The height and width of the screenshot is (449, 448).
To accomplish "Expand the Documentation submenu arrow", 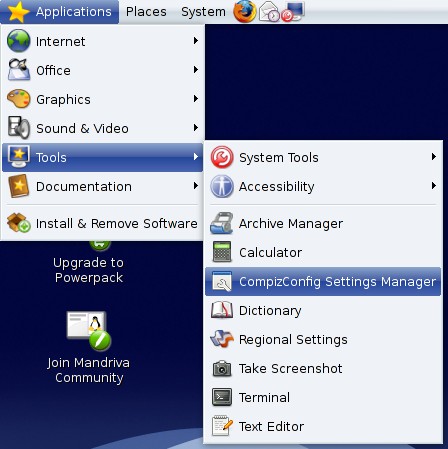I will pos(196,186).
